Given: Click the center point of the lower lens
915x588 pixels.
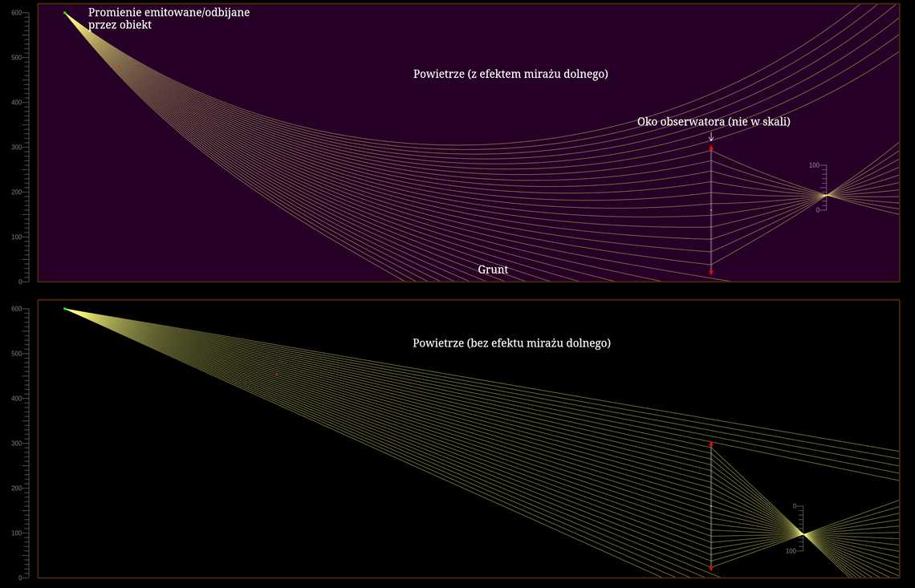Looking at the screenshot, I should pos(710,506).
